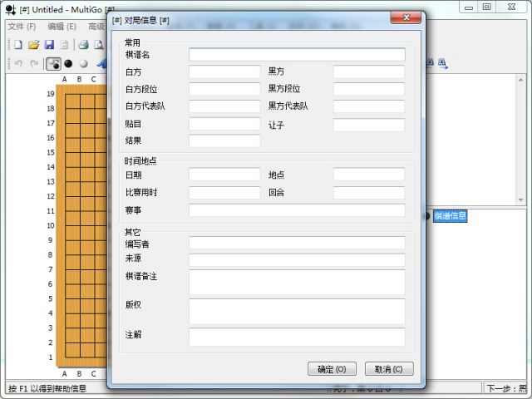Click the New file toolbar icon

coord(17,44)
